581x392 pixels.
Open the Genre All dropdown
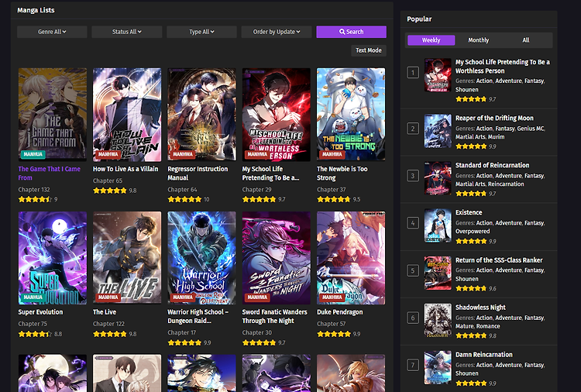coord(52,32)
